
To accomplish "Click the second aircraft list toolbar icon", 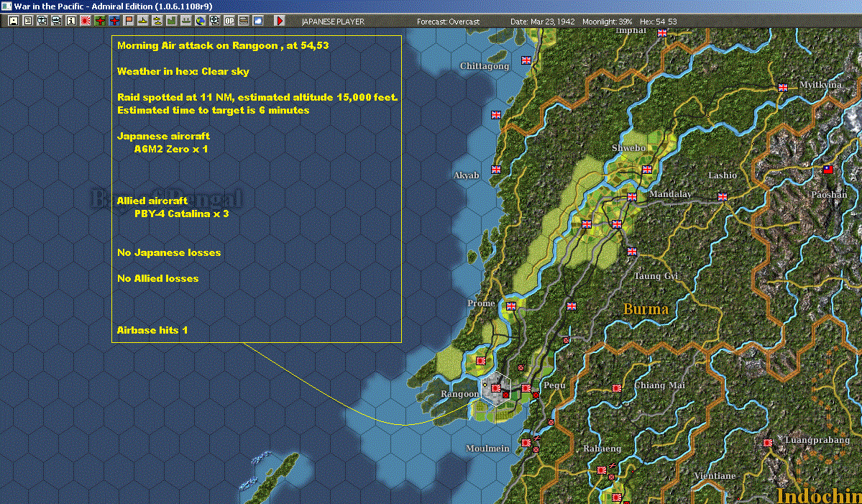I will coord(57,21).
